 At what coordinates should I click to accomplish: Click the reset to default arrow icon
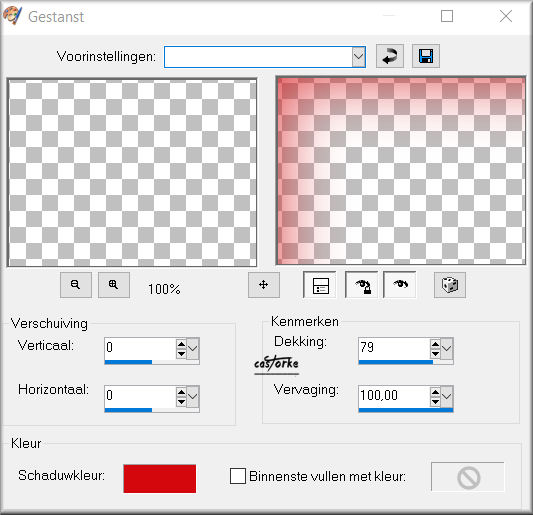[x=390, y=56]
